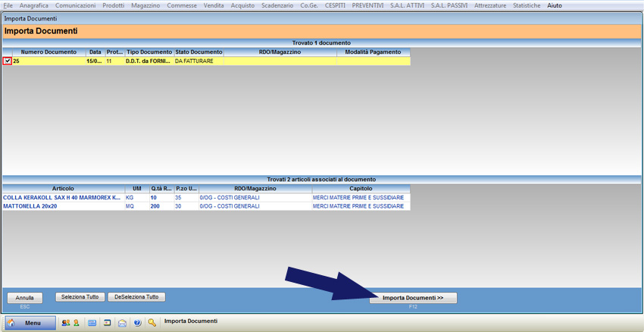Click the key icon in bottom toolbar

coord(152,323)
